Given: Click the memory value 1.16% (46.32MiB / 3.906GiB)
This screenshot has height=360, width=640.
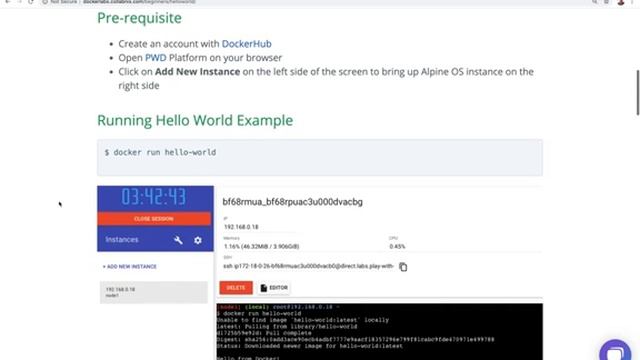Looking at the screenshot, I should click(x=262, y=247).
